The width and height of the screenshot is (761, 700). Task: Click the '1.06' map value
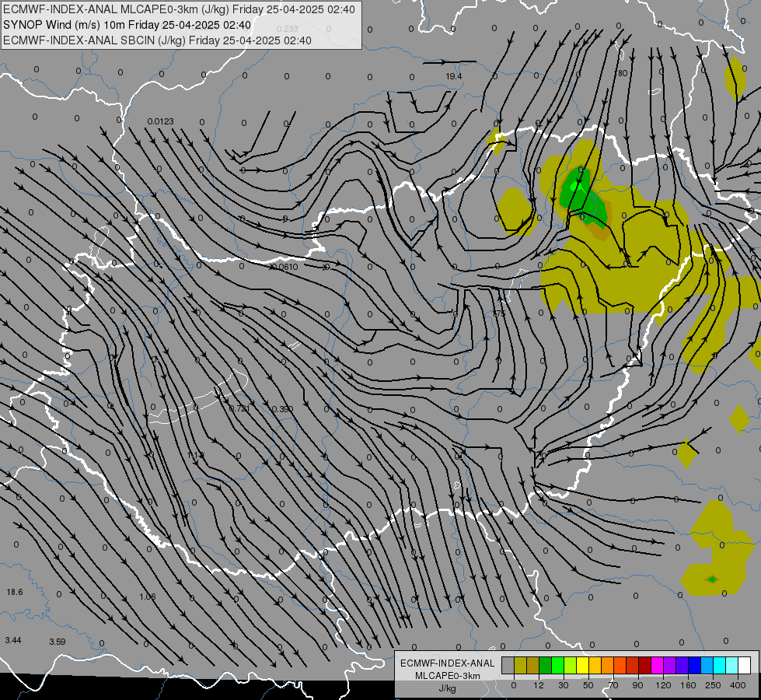[148, 597]
